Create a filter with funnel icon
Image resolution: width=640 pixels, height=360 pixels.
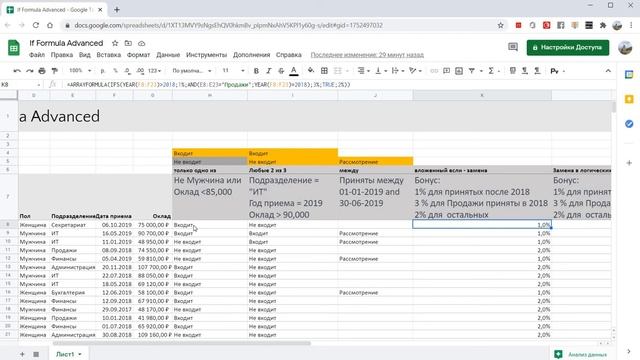point(472,71)
